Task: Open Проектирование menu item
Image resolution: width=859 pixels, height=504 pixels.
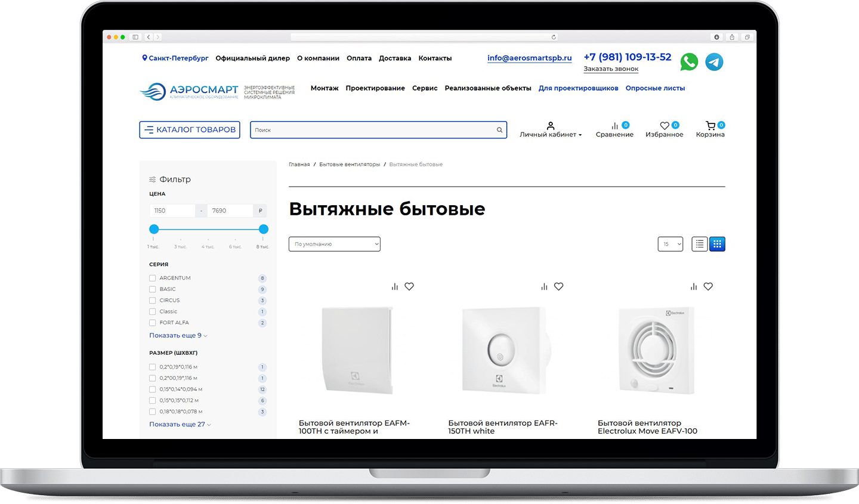Action: (x=375, y=88)
